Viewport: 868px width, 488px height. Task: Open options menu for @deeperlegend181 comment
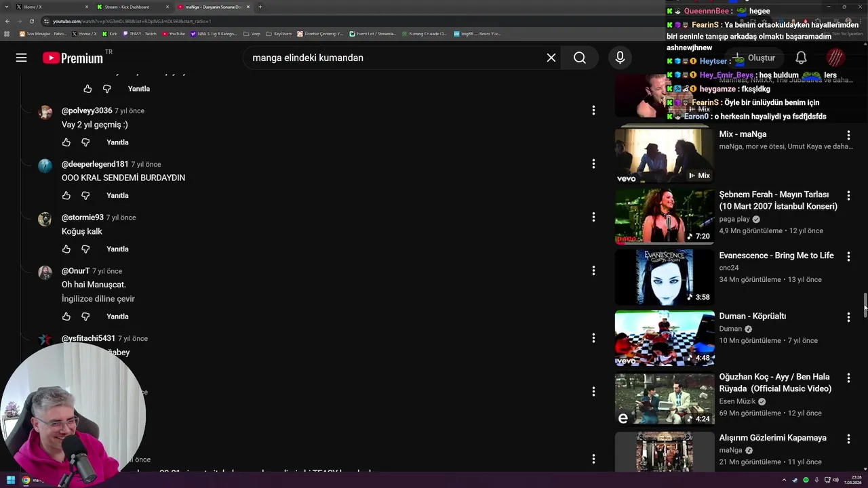click(x=593, y=163)
